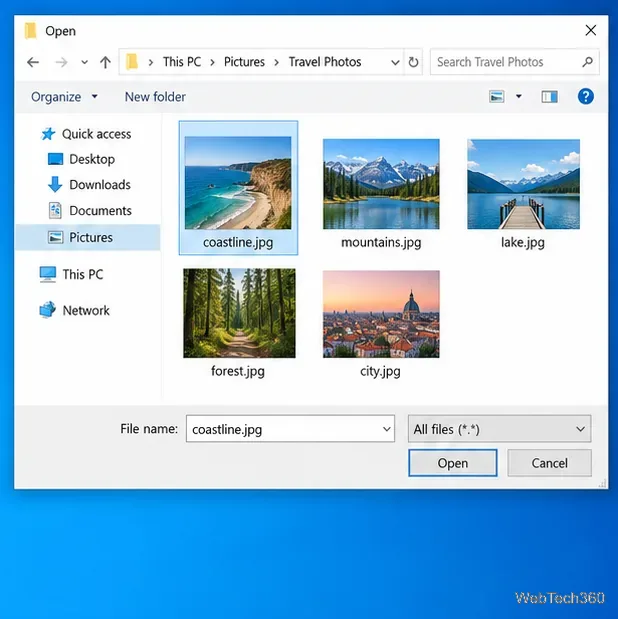Screen dimensions: 618x619
Task: Click the Network icon in sidebar
Action: pyautogui.click(x=48, y=310)
